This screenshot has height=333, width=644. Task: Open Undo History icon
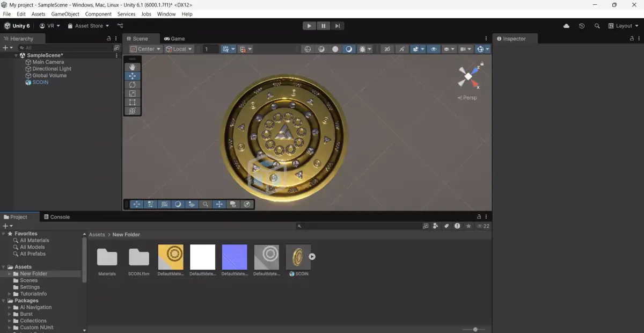582,26
